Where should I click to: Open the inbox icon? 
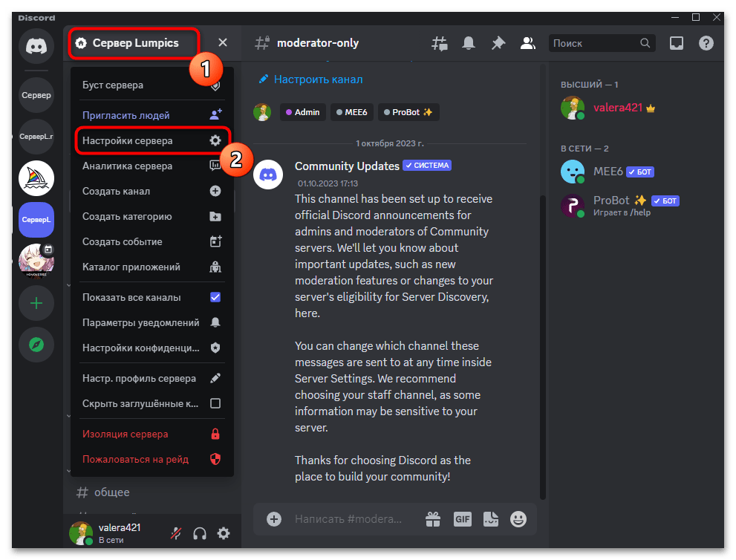pyautogui.click(x=676, y=43)
